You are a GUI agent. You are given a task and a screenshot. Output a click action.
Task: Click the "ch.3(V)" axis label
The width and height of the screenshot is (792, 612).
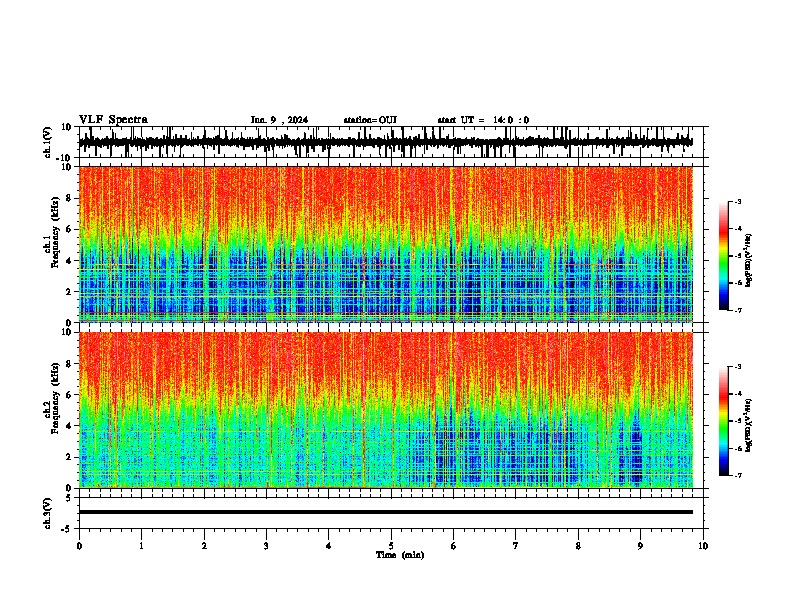(x=48, y=513)
